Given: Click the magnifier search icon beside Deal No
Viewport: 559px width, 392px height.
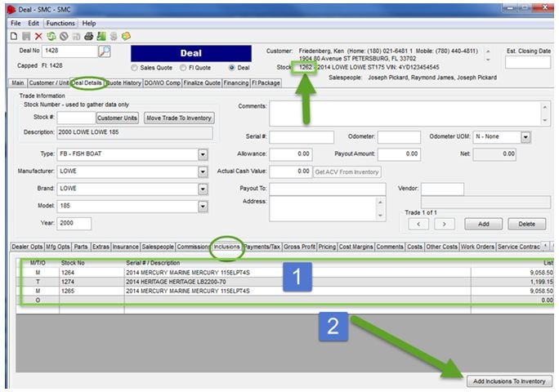Looking at the screenshot, I should tap(105, 51).
